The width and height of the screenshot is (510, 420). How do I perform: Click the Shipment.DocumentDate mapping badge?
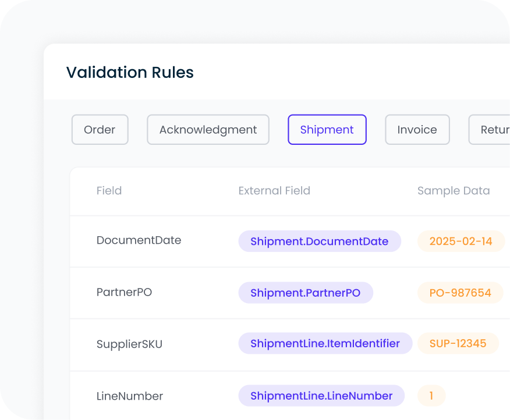(319, 241)
